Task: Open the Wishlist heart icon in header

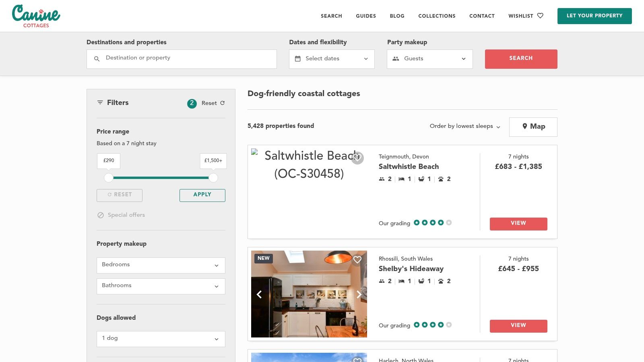Action: (x=540, y=16)
